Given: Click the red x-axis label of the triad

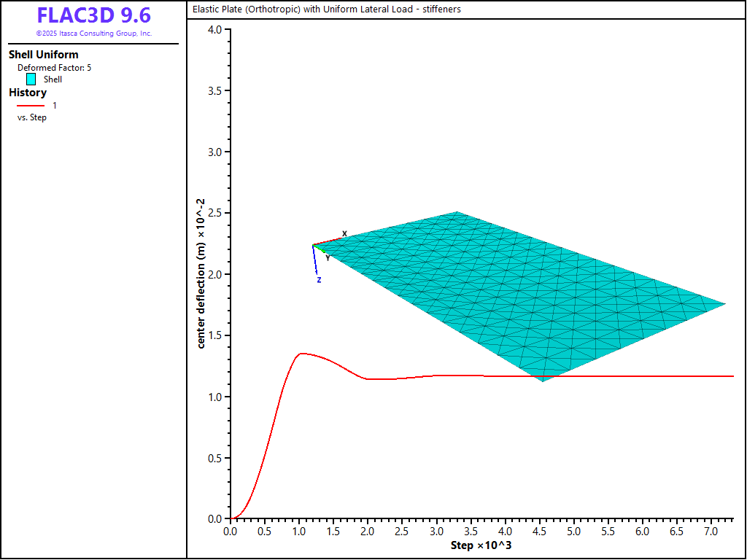Looking at the screenshot, I should (x=344, y=233).
